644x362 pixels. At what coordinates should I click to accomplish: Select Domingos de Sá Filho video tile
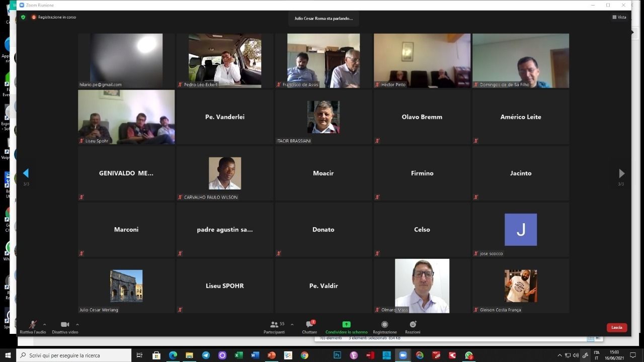pos(521,61)
